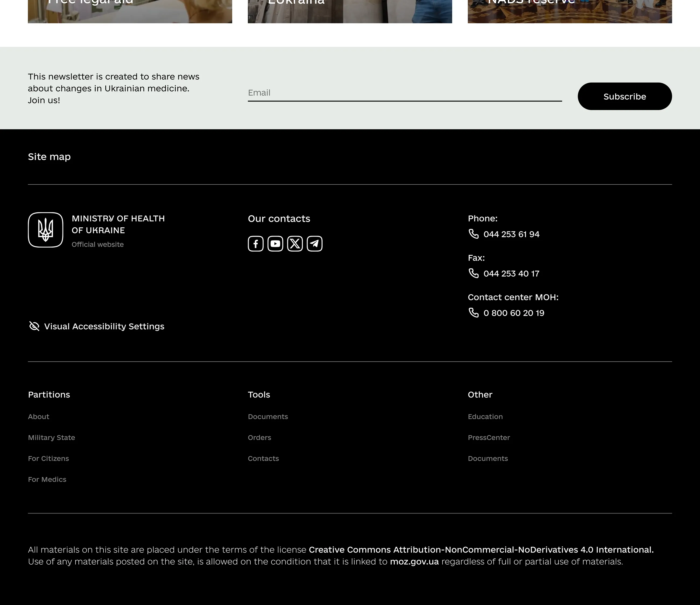Image resolution: width=700 pixels, height=605 pixels.
Task: Open For Citizens link
Action: [48, 458]
